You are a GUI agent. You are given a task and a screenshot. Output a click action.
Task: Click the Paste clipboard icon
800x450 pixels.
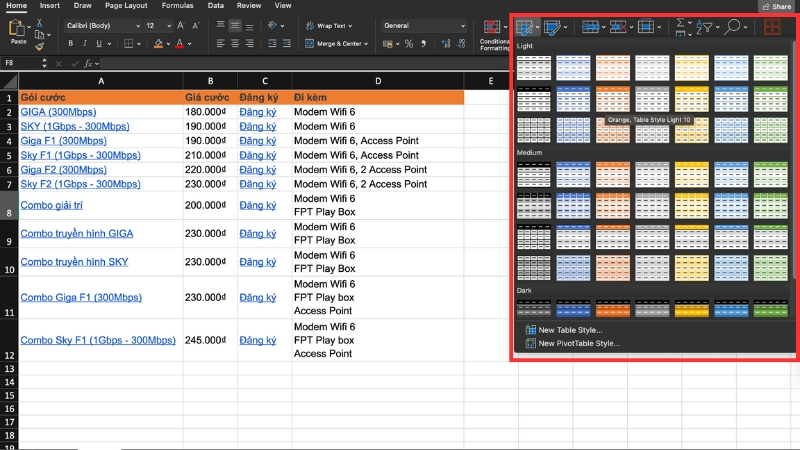[x=17, y=27]
